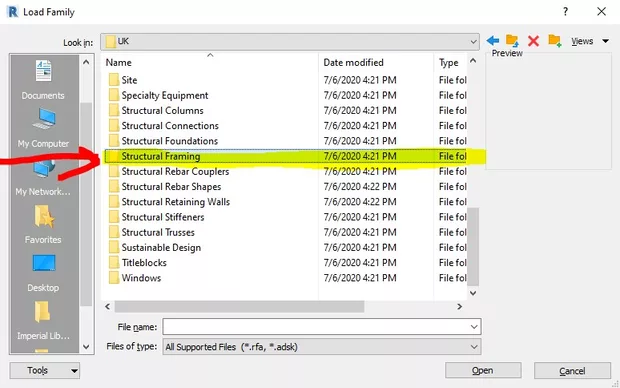Open Desktop in the places sidebar
The width and height of the screenshot is (620, 388).
tap(43, 273)
